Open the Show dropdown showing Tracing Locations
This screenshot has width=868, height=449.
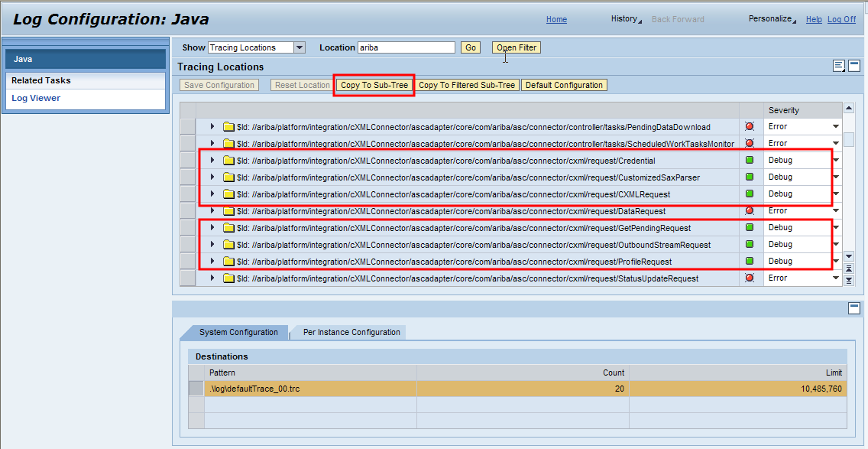[x=299, y=47]
